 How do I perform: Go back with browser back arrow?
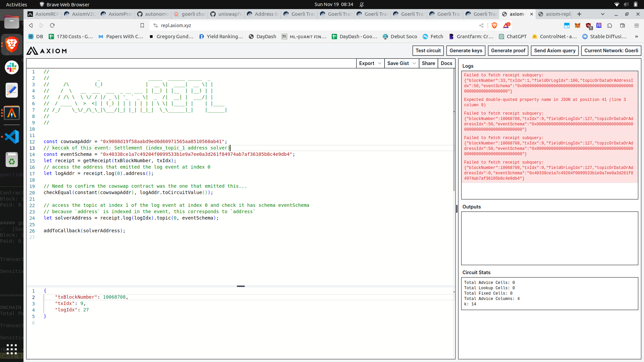tap(31, 25)
